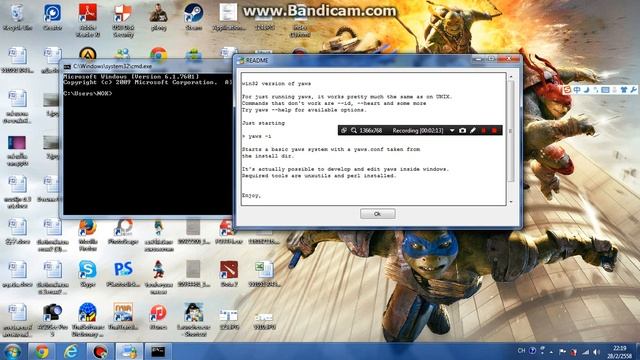Click the Internet Explorer taskbar icon
640x360 pixels.
(71, 351)
